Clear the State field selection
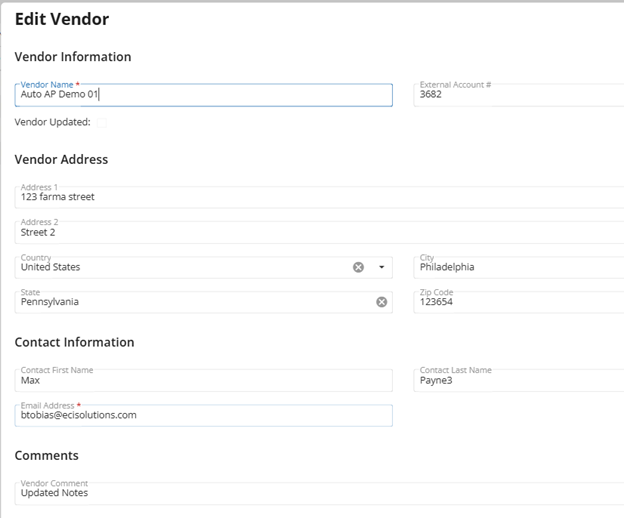Screen dimensions: 624x518 382,302
